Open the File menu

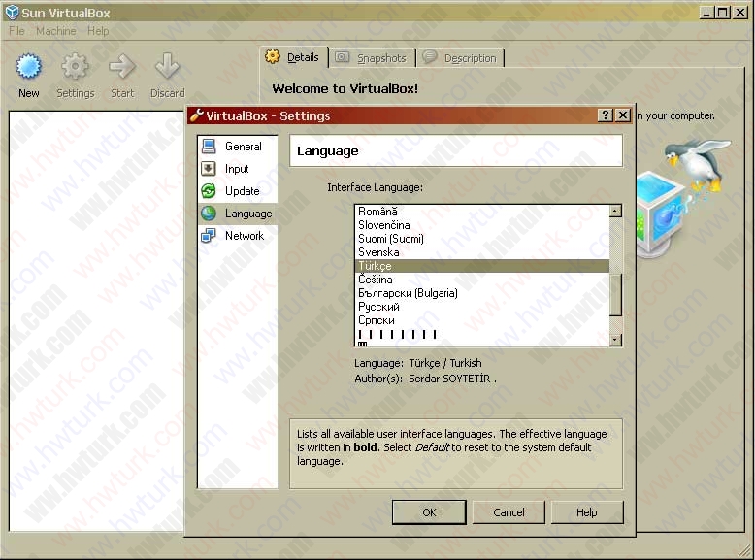tap(16, 31)
